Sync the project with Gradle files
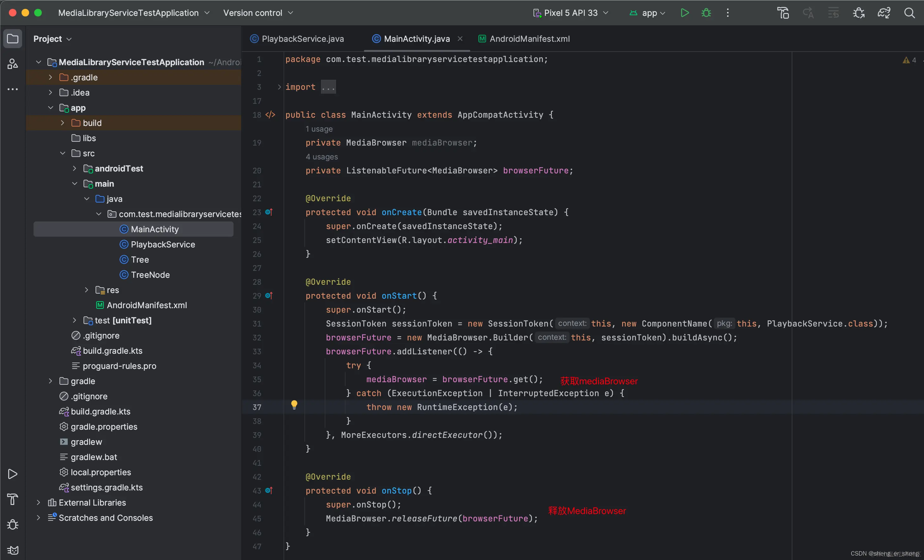 coord(884,13)
